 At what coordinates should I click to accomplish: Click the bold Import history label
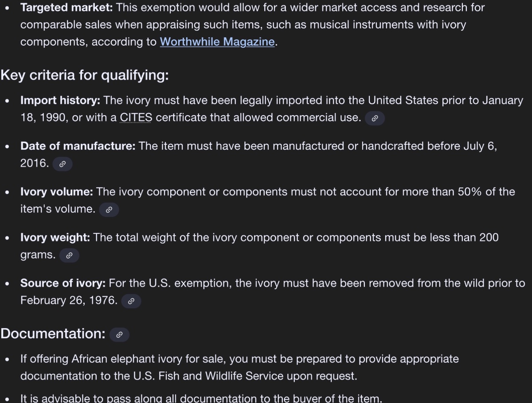click(x=60, y=101)
